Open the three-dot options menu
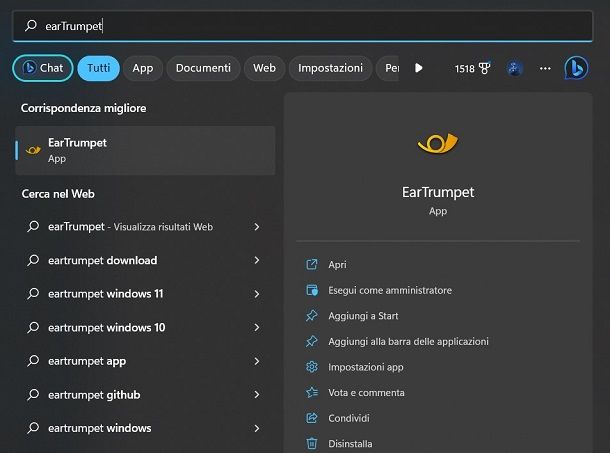 coord(545,68)
